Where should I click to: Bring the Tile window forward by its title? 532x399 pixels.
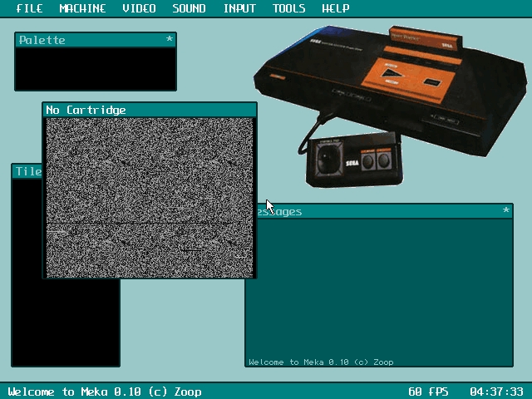pyautogui.click(x=27, y=171)
